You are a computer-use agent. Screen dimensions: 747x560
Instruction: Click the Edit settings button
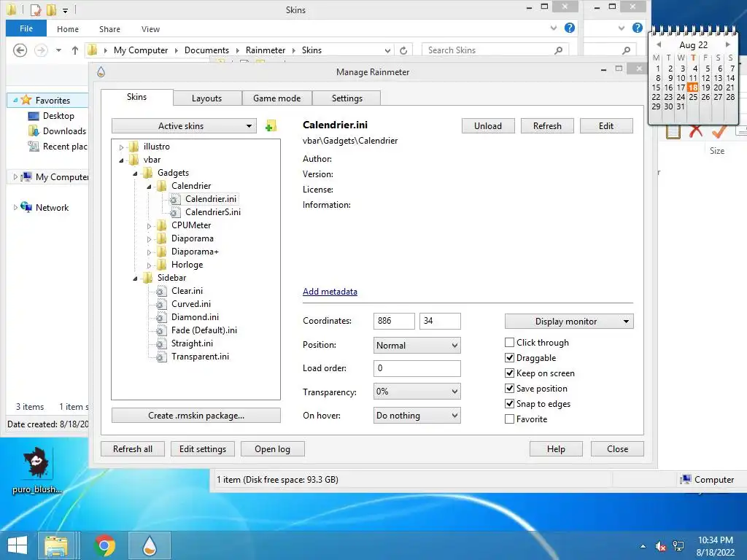[203, 449]
